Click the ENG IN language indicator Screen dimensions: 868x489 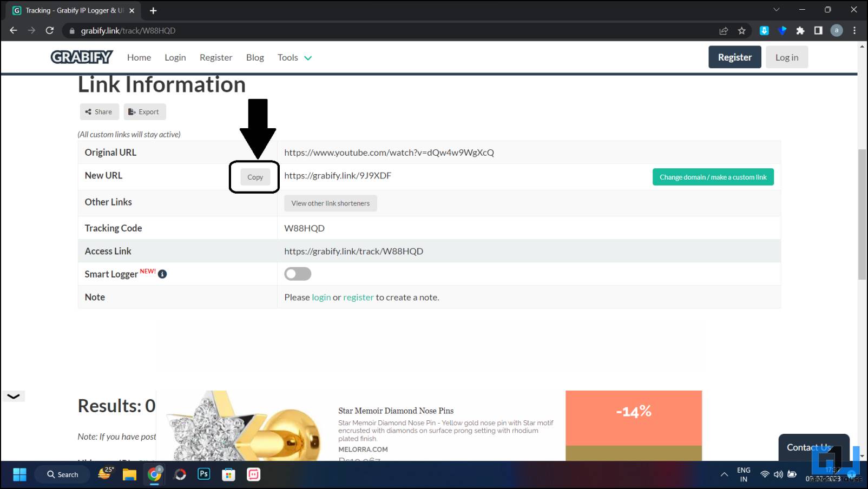pos(744,474)
